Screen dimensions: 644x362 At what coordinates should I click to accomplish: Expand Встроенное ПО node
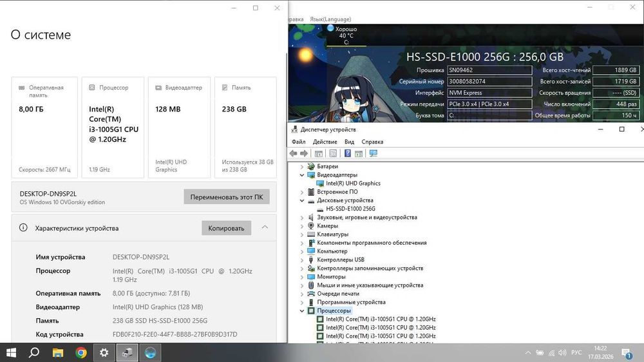tap(302, 192)
